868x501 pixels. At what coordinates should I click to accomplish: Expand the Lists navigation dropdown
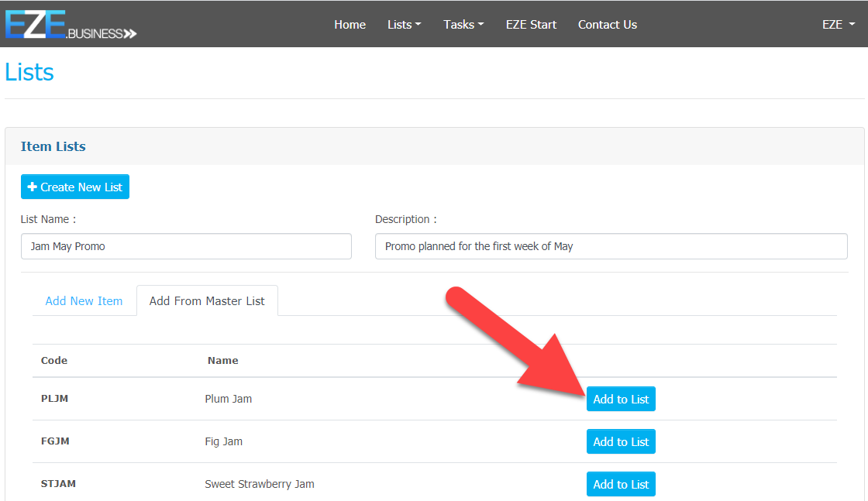click(x=404, y=25)
